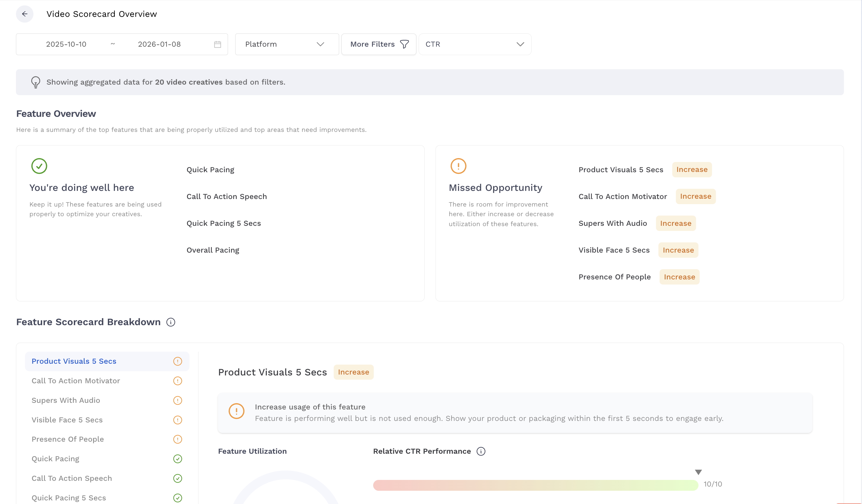This screenshot has width=862, height=504.
Task: Click green check icon on Quick Pacing row
Action: click(x=177, y=459)
